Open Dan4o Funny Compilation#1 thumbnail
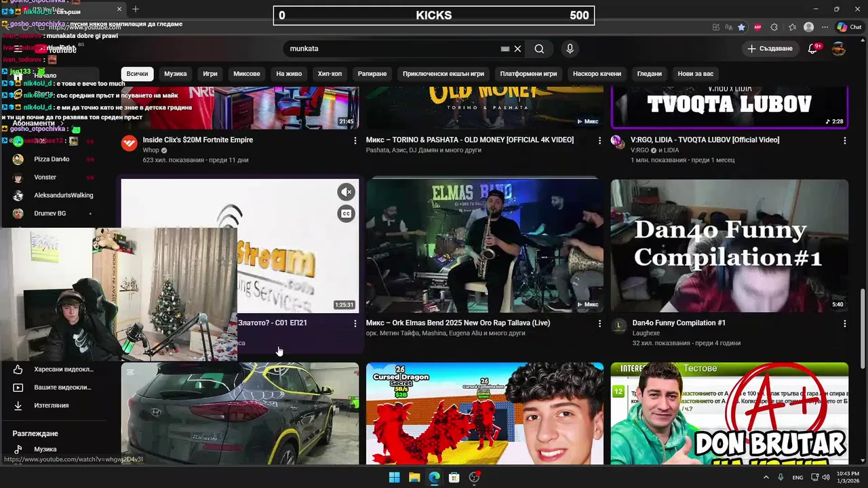 (x=729, y=246)
